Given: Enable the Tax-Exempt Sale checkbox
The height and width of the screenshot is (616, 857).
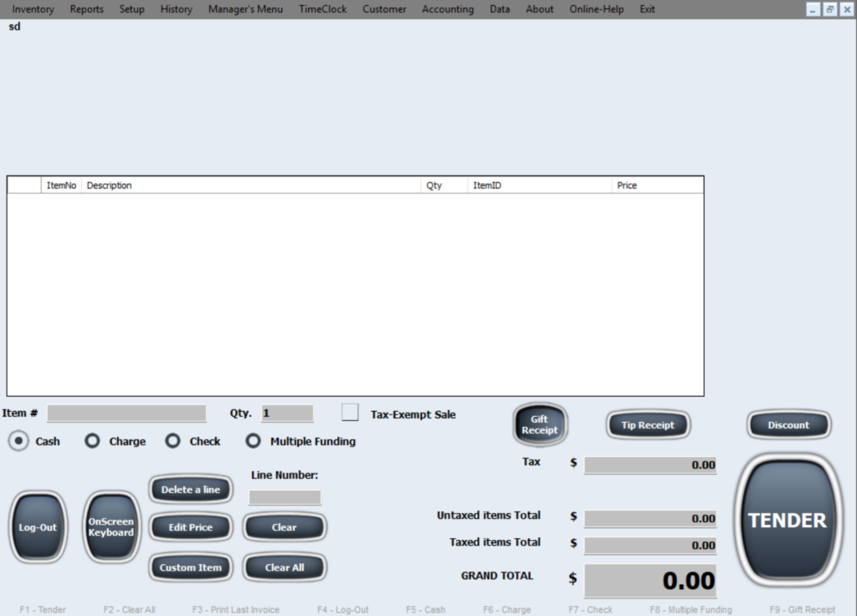Looking at the screenshot, I should click(350, 412).
